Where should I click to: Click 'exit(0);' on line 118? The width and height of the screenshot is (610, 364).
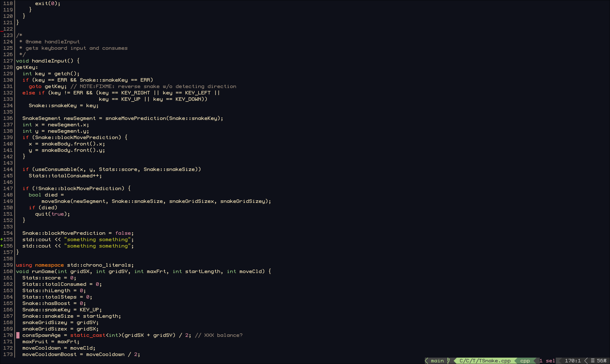(48, 3)
